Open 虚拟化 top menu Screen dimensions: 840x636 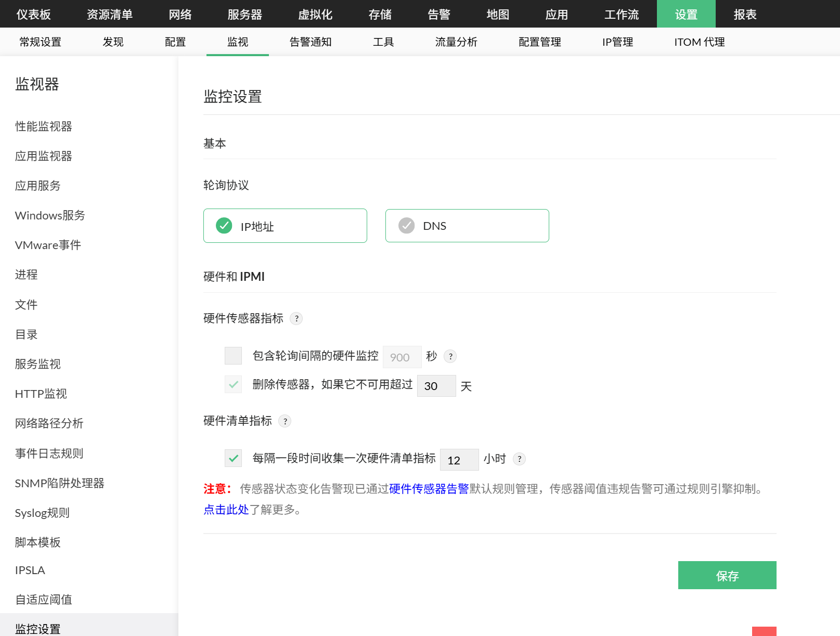pyautogui.click(x=315, y=14)
